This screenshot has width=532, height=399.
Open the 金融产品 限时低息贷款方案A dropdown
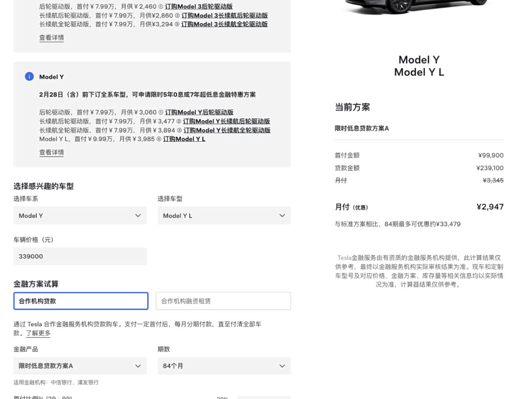click(80, 366)
